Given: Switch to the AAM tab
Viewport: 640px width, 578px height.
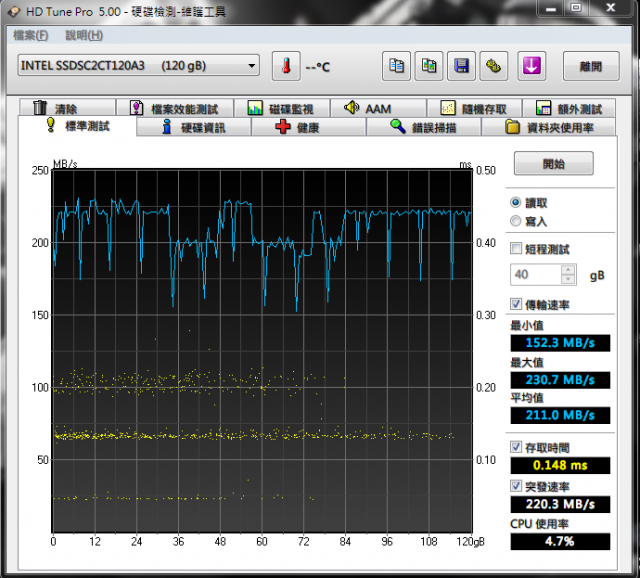Looking at the screenshot, I should [x=378, y=108].
